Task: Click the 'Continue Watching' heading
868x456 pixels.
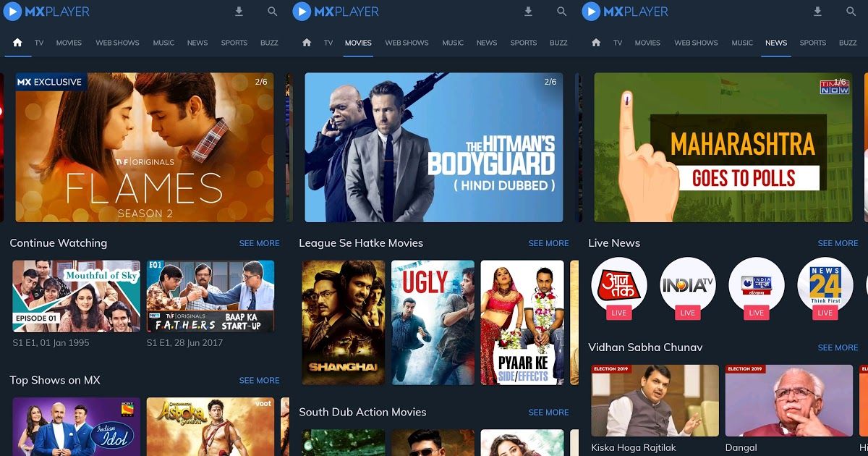Action: coord(59,243)
